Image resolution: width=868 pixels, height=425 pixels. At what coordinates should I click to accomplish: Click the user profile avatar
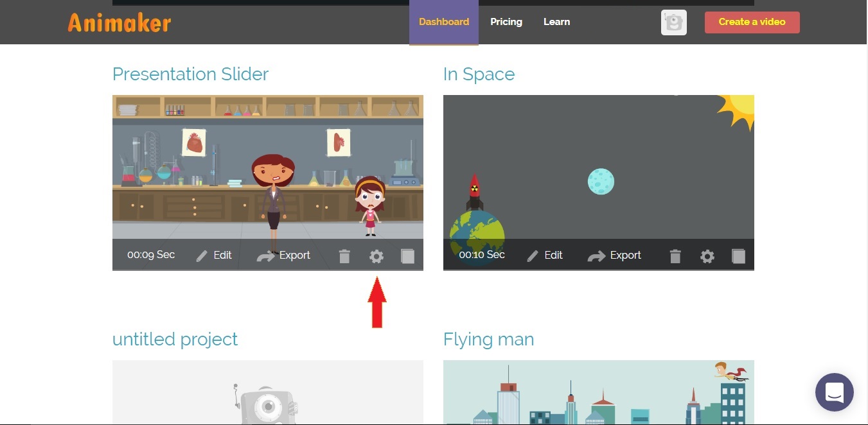[x=673, y=22]
